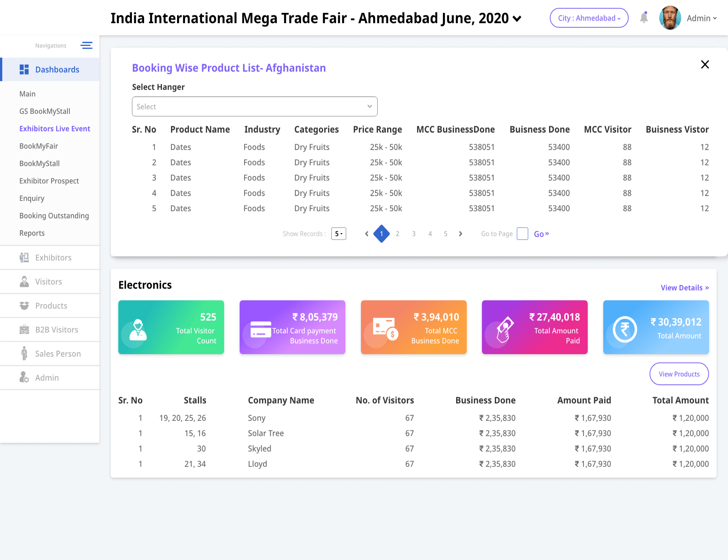Click the notification bell icon
728x560 pixels.
click(643, 18)
